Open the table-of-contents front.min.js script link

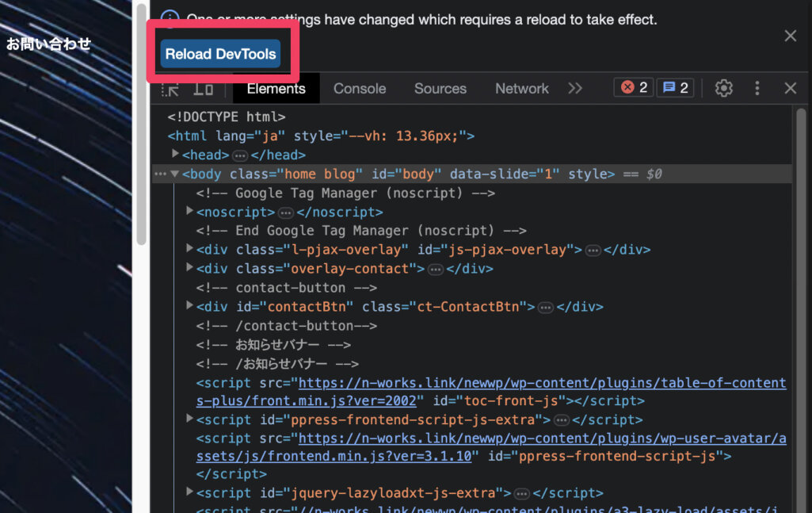(541, 383)
